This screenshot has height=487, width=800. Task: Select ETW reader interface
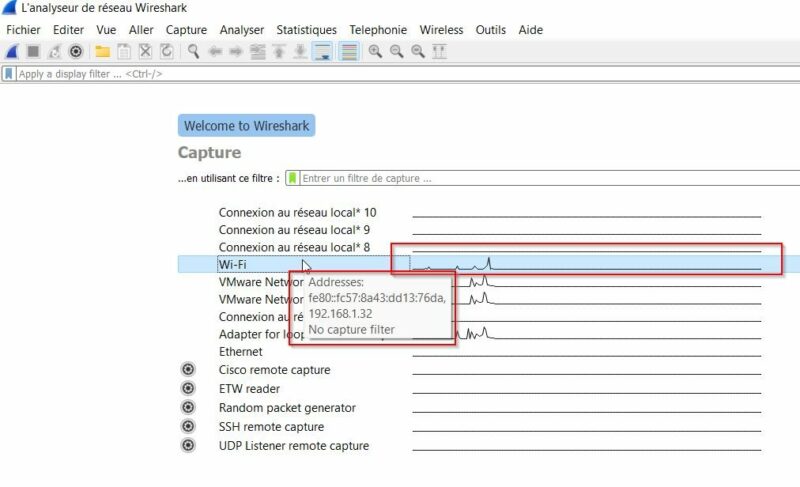249,389
